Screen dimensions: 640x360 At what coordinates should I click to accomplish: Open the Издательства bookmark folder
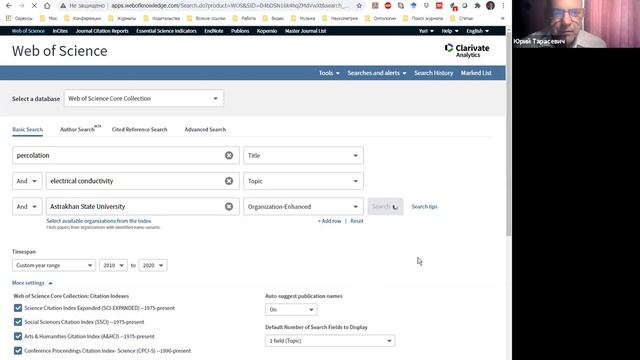162,18
